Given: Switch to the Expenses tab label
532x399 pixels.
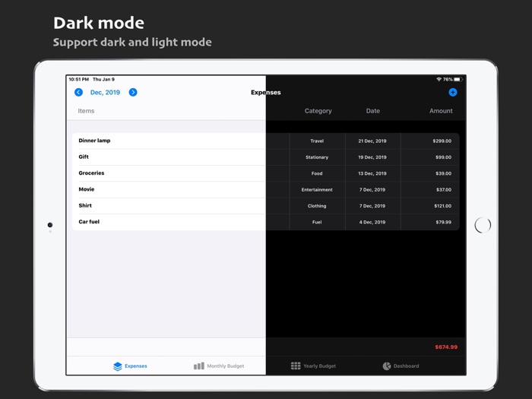Looking at the screenshot, I should [136, 366].
